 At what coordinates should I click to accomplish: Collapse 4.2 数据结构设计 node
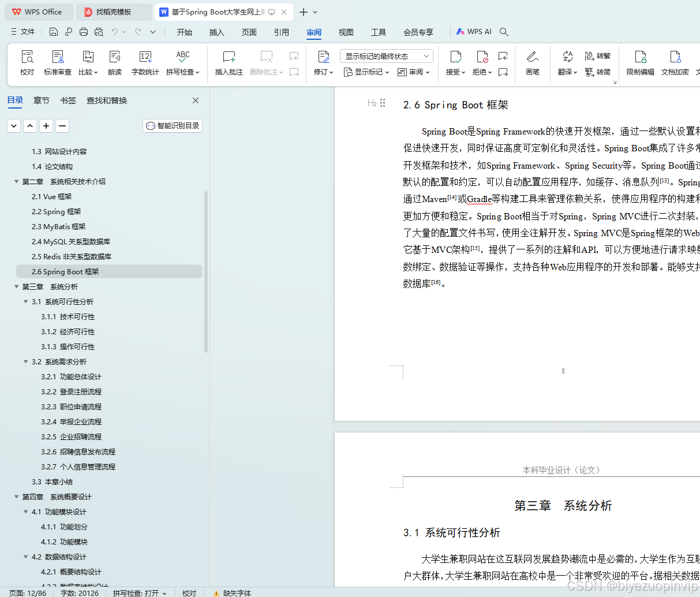25,557
